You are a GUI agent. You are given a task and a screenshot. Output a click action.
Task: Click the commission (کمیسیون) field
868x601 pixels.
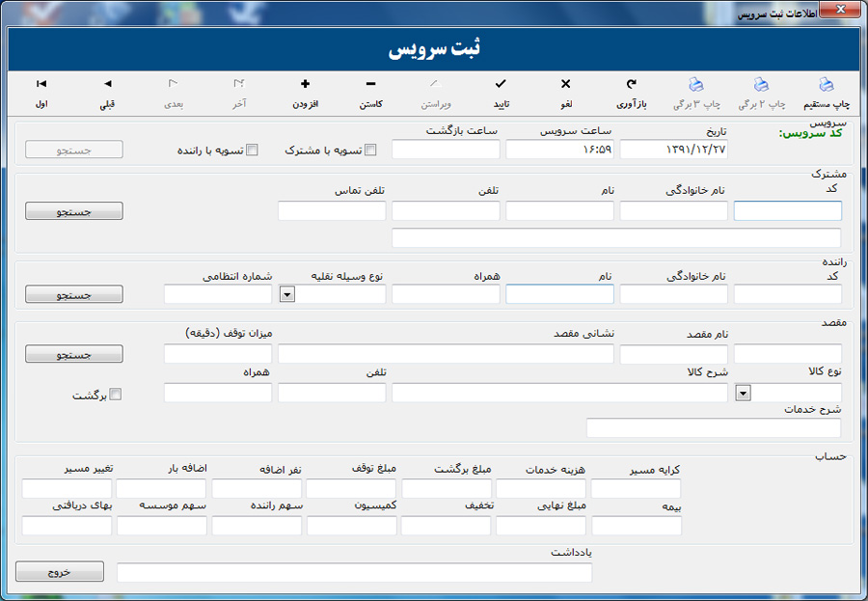(x=351, y=526)
